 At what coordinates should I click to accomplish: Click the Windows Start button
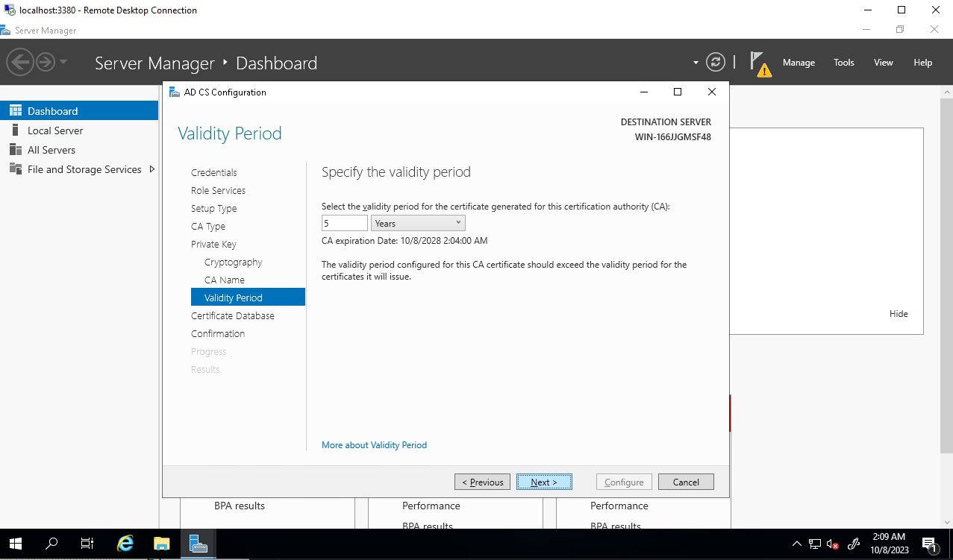point(16,544)
